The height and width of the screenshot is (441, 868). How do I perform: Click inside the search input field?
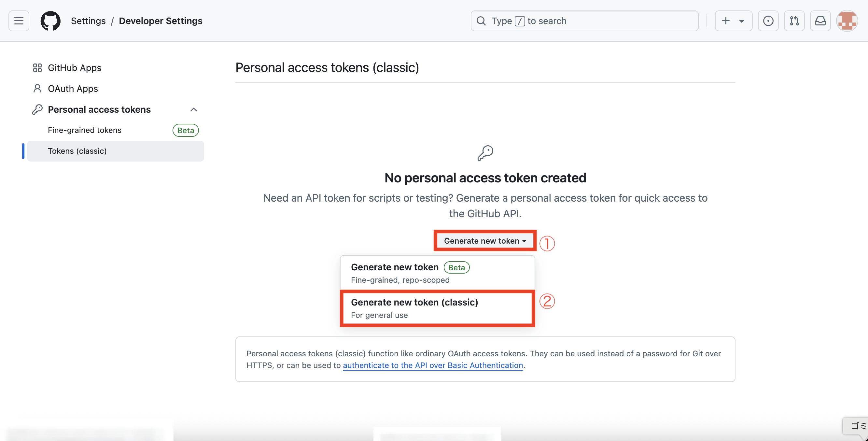click(x=573, y=21)
